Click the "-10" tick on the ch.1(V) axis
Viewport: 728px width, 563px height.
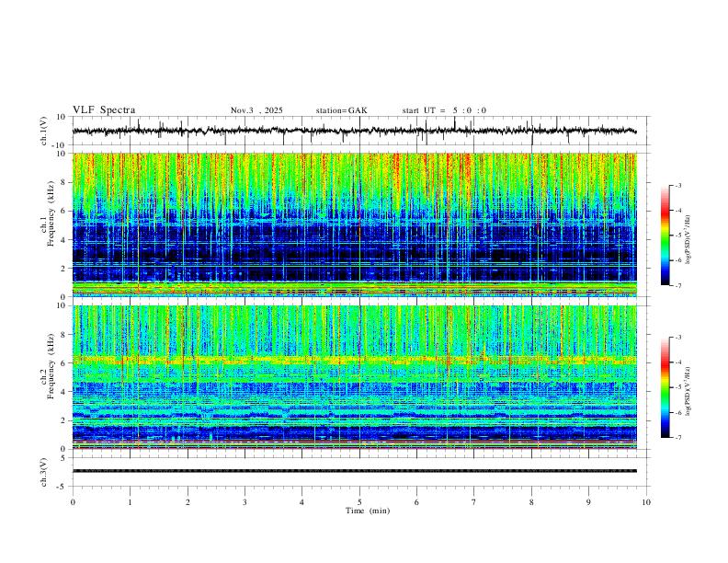point(61,145)
